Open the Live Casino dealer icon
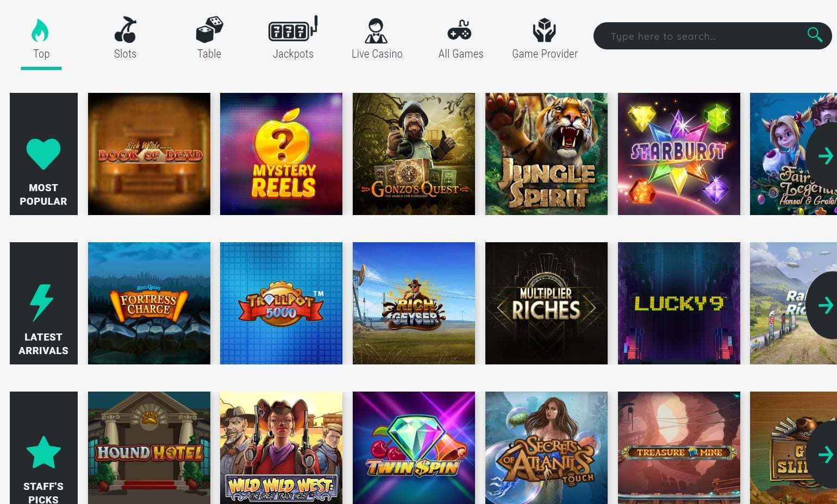 point(376,30)
